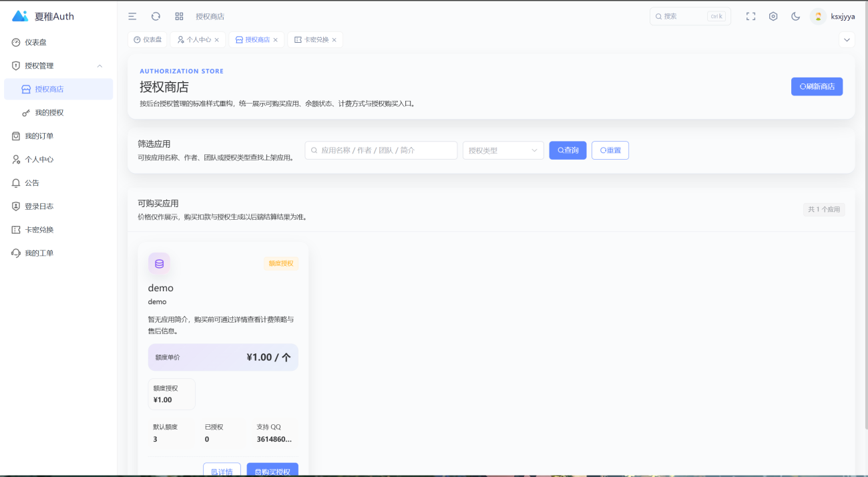Click the 已授权 value 0
This screenshot has height=477, width=868.
point(207,439)
